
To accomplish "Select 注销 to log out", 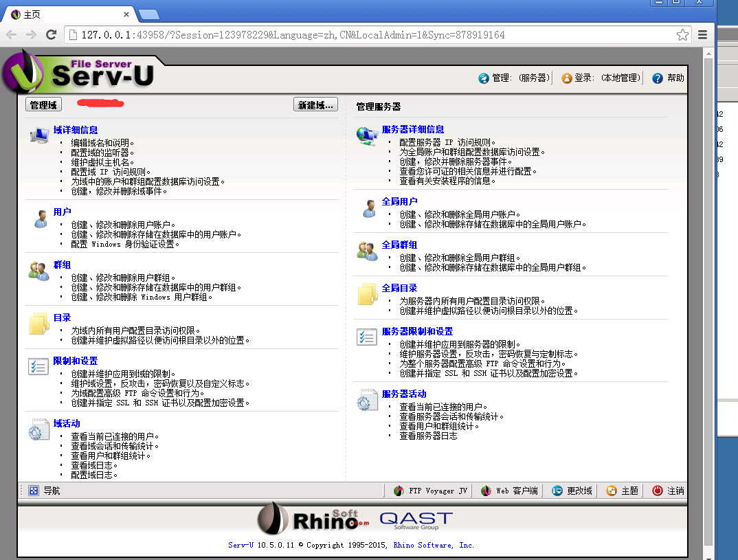I will tap(669, 491).
